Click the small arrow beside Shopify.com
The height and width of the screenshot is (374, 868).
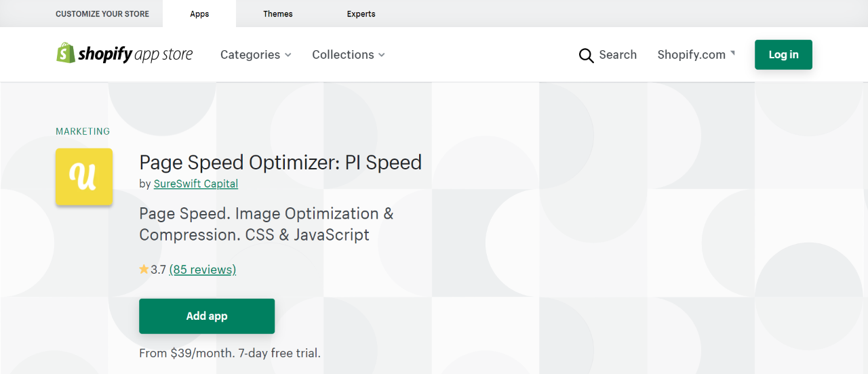(x=732, y=53)
